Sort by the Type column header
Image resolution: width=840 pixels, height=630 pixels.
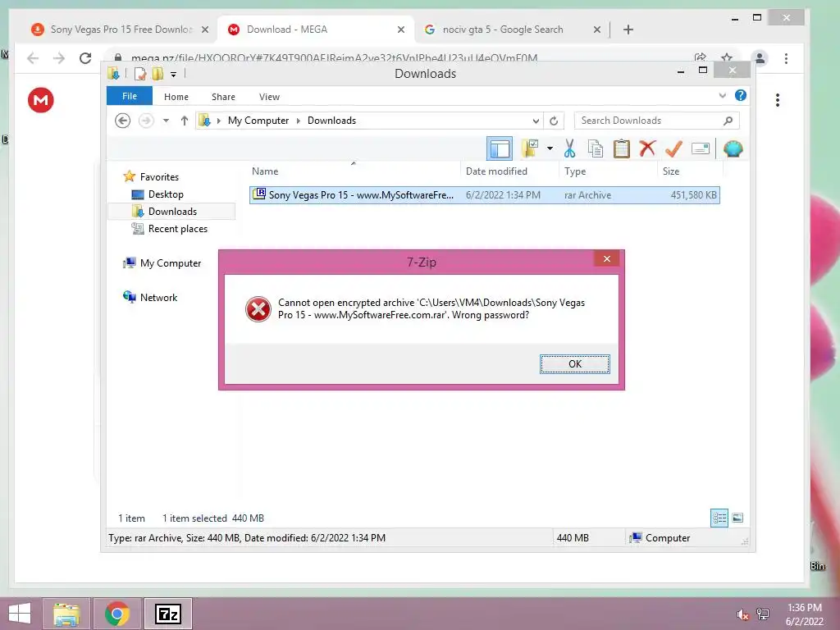point(575,171)
